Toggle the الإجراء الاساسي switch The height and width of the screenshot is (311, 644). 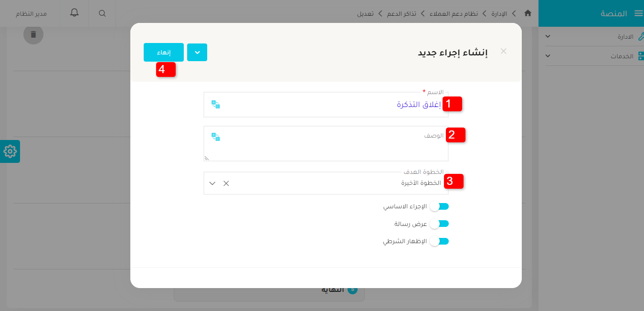[440, 206]
